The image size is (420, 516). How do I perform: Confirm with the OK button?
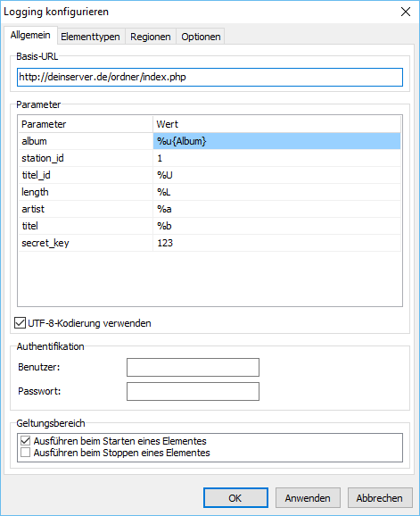point(235,498)
